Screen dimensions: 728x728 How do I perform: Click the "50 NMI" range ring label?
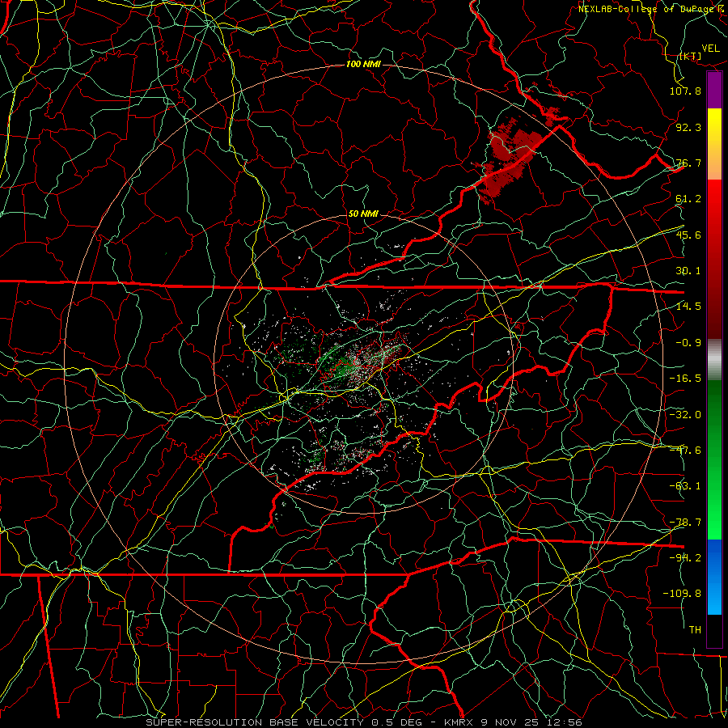pyautogui.click(x=363, y=214)
